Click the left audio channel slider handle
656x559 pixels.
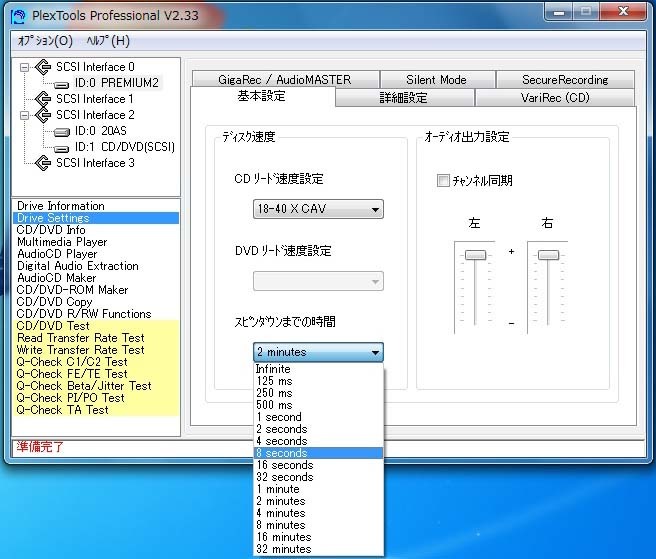click(474, 255)
